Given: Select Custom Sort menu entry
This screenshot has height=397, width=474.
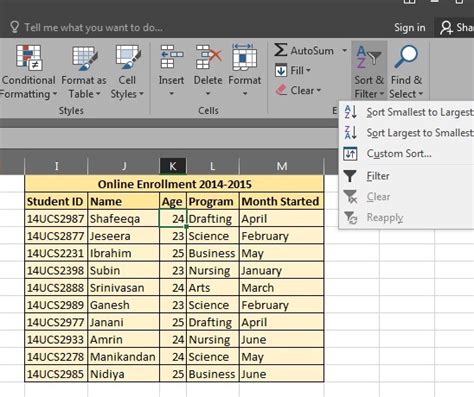Looking at the screenshot, I should pyautogui.click(x=407, y=154).
